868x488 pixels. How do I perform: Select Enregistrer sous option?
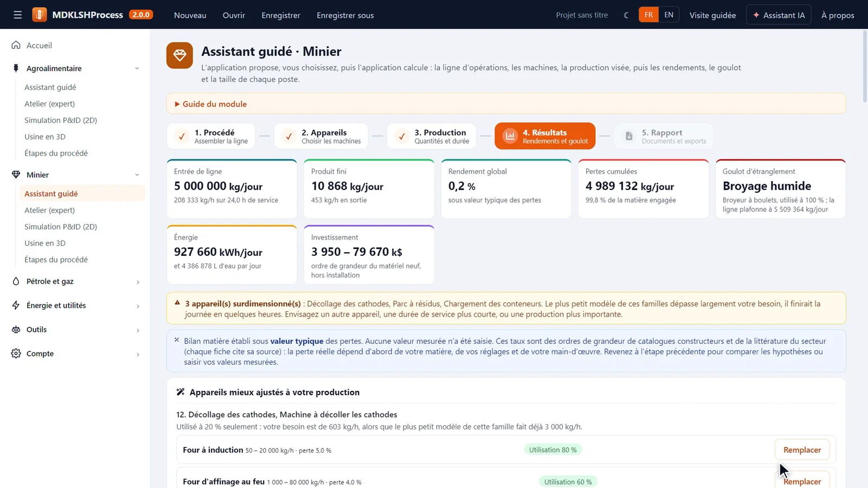pyautogui.click(x=345, y=15)
